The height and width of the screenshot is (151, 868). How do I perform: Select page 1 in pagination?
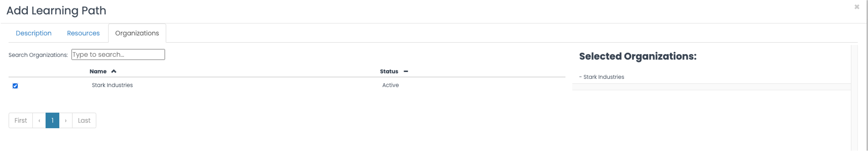coord(53,120)
